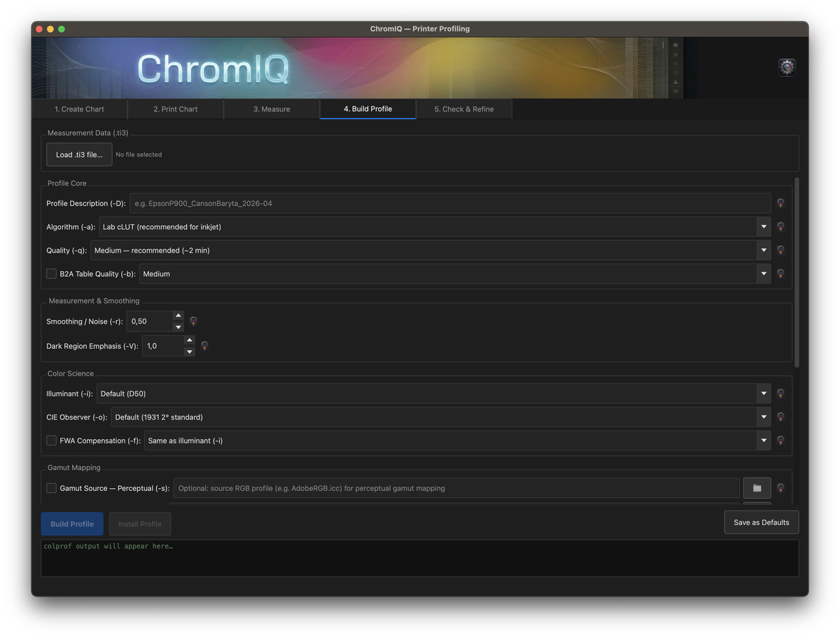
Task: Increase Smoothing / Noise with up arrow
Action: pos(178,316)
